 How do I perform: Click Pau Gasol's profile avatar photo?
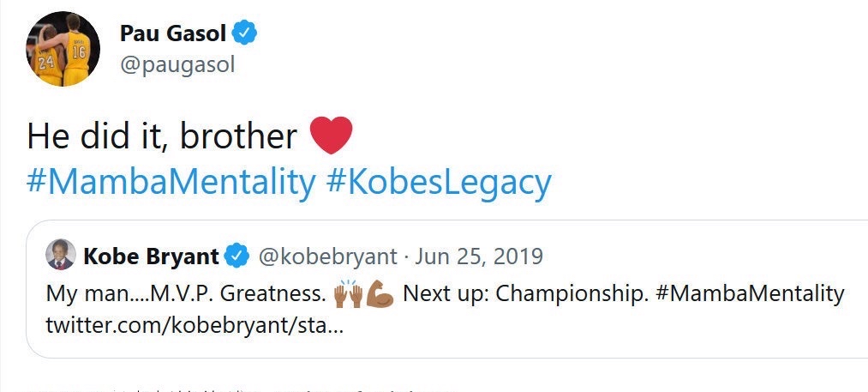click(x=62, y=49)
